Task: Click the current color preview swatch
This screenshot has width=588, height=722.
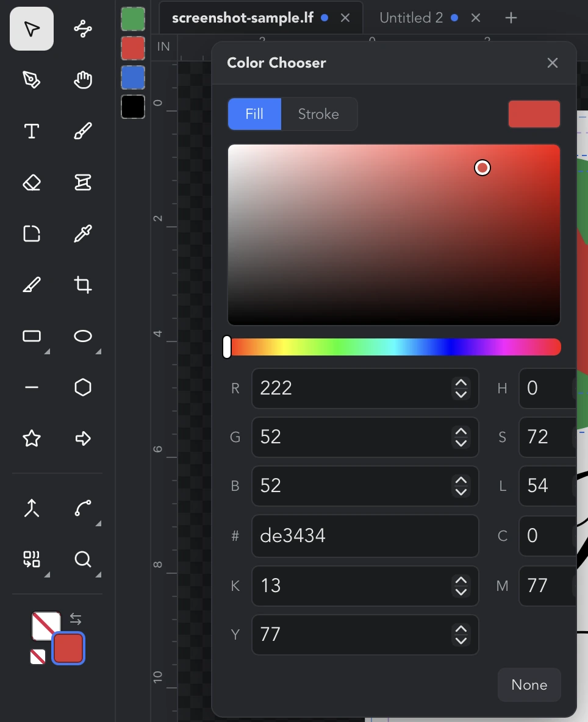Action: pos(534,114)
